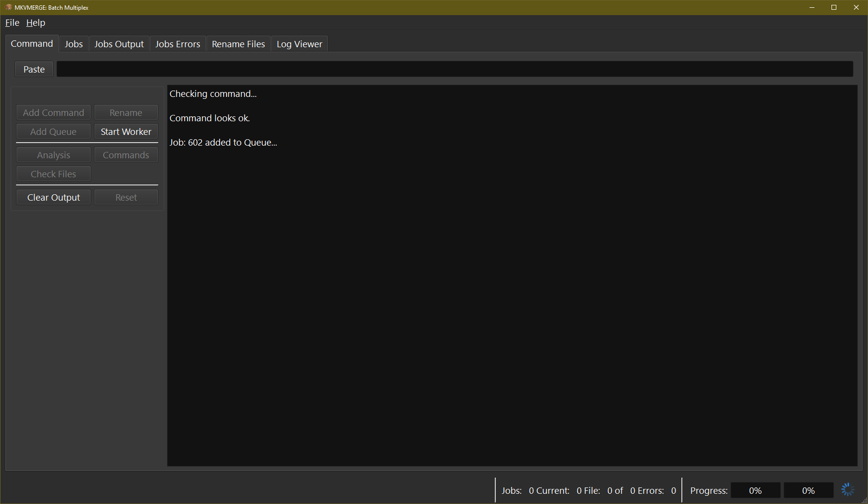Click the spinning activity indicator in status bar
The height and width of the screenshot is (504, 868).
pos(848,490)
